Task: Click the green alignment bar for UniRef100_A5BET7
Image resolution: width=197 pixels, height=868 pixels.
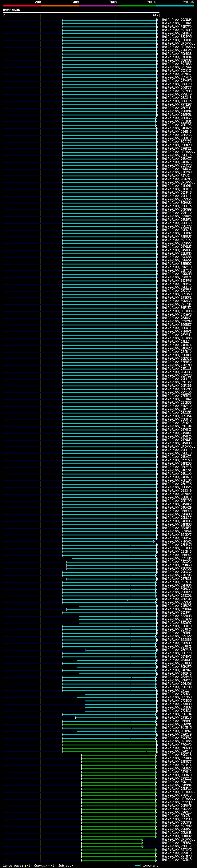Action: [112, 846]
